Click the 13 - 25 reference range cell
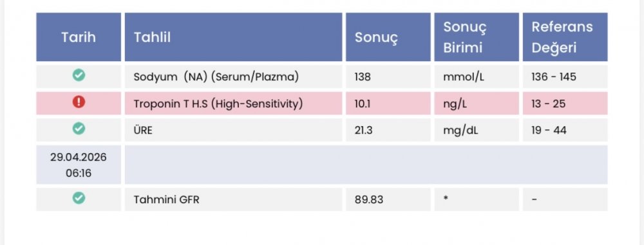 coord(565,104)
